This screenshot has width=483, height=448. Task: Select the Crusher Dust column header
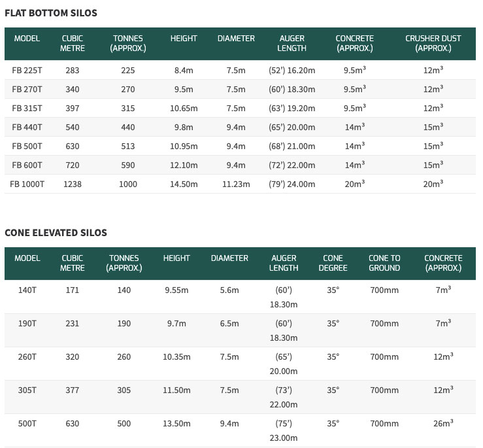click(x=433, y=43)
